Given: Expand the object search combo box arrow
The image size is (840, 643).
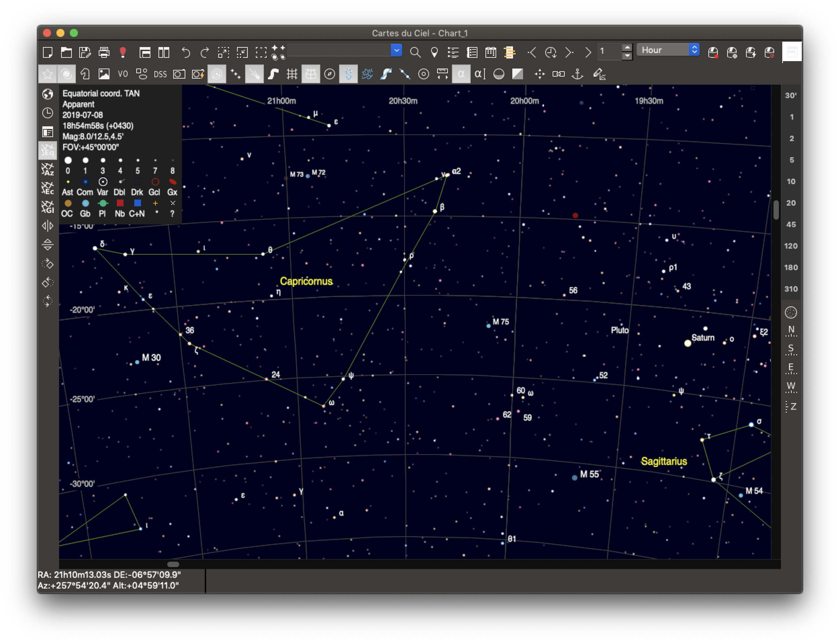Looking at the screenshot, I should pyautogui.click(x=397, y=50).
